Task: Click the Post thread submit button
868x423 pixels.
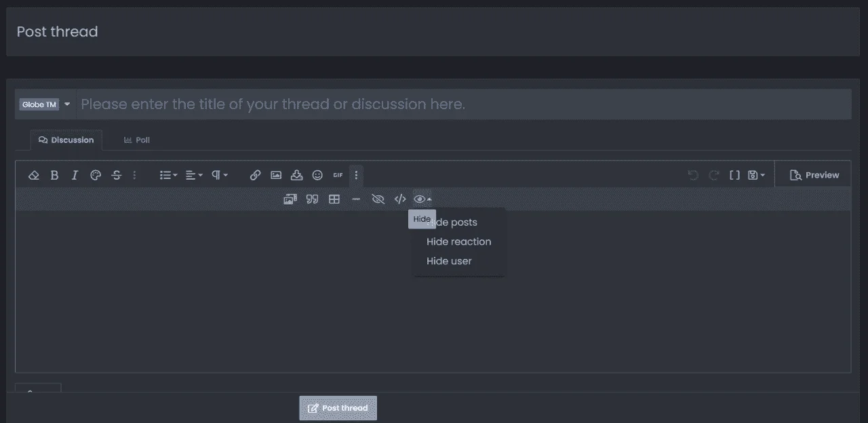Action: [338, 408]
